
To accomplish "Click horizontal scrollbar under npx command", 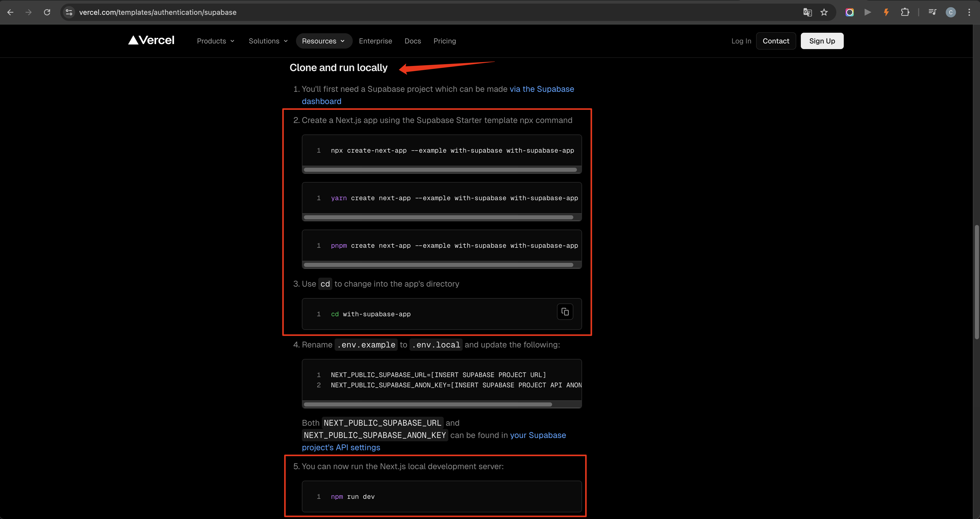I will click(x=440, y=170).
